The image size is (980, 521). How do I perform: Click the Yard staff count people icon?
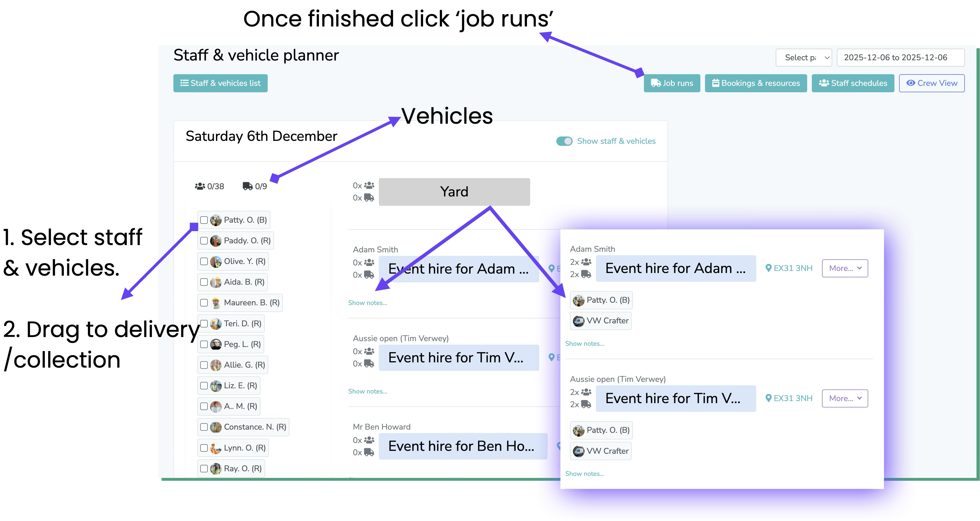pyautogui.click(x=369, y=185)
